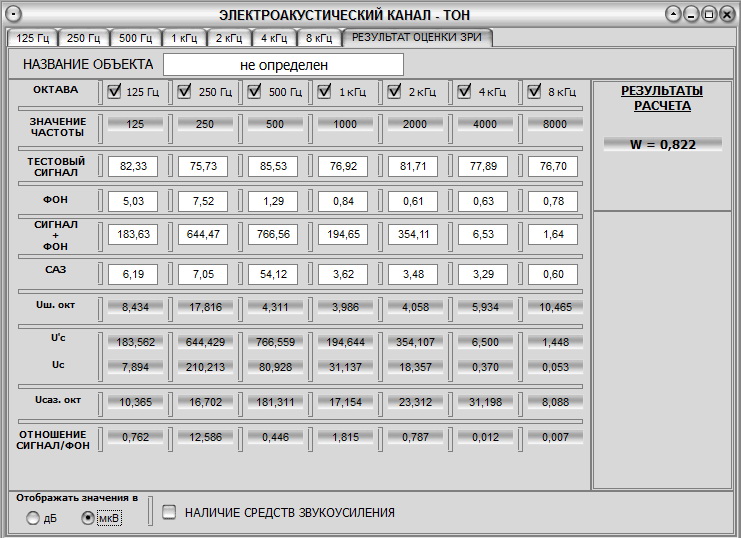This screenshot has height=538, width=741.
Task: Select the мкВ display radio button
Action: pos(88,518)
